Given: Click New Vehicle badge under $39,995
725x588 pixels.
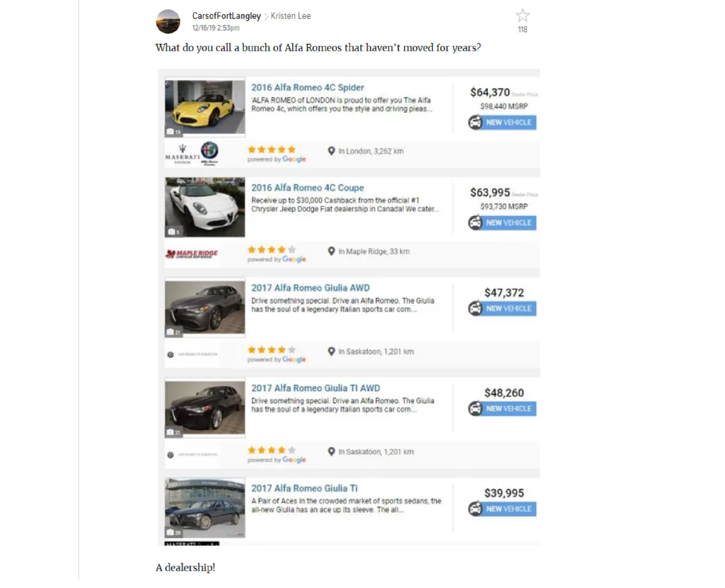Looking at the screenshot, I should click(x=502, y=509).
